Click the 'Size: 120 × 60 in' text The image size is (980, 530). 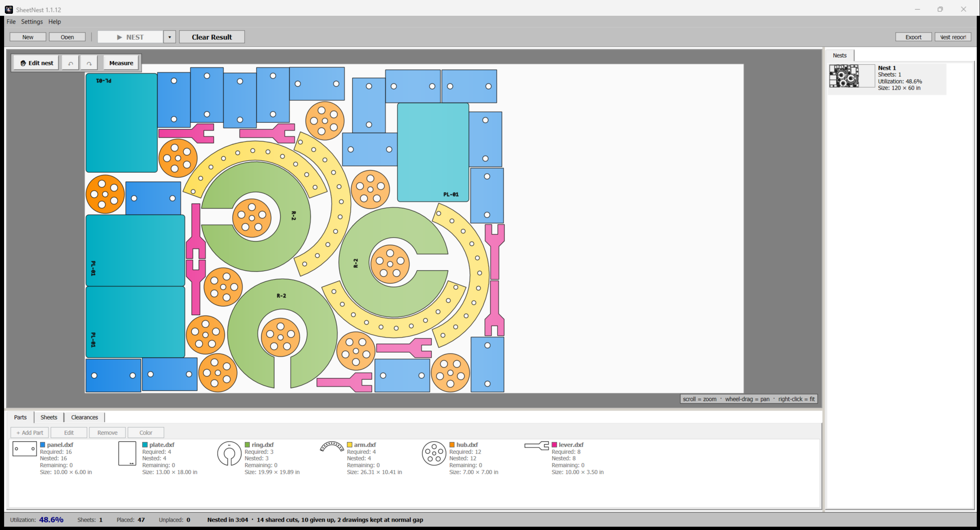[x=899, y=88]
